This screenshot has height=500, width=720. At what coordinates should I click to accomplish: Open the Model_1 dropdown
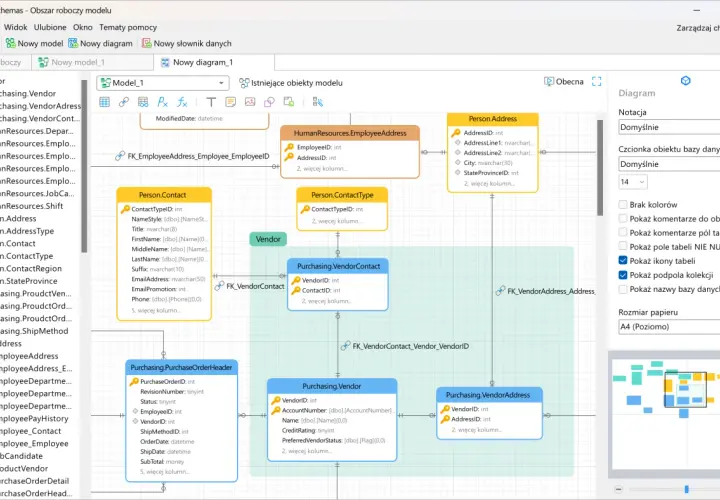(163, 83)
